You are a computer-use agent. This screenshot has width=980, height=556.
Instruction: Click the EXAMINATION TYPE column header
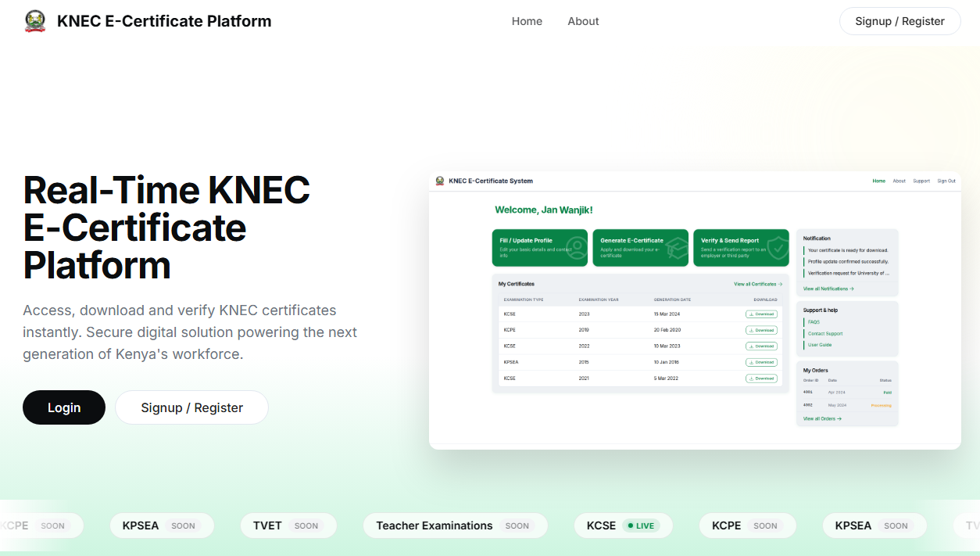(524, 300)
